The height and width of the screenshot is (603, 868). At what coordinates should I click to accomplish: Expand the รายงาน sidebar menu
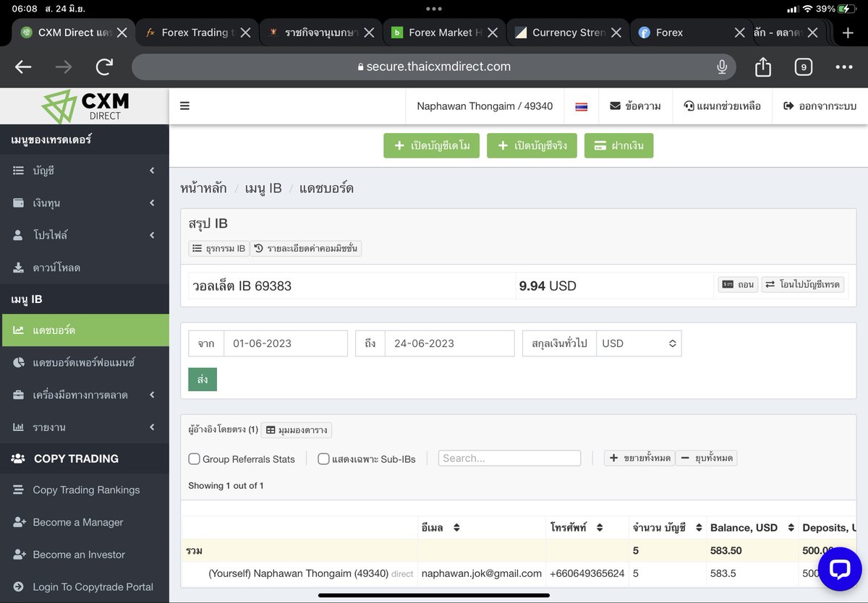(x=85, y=427)
